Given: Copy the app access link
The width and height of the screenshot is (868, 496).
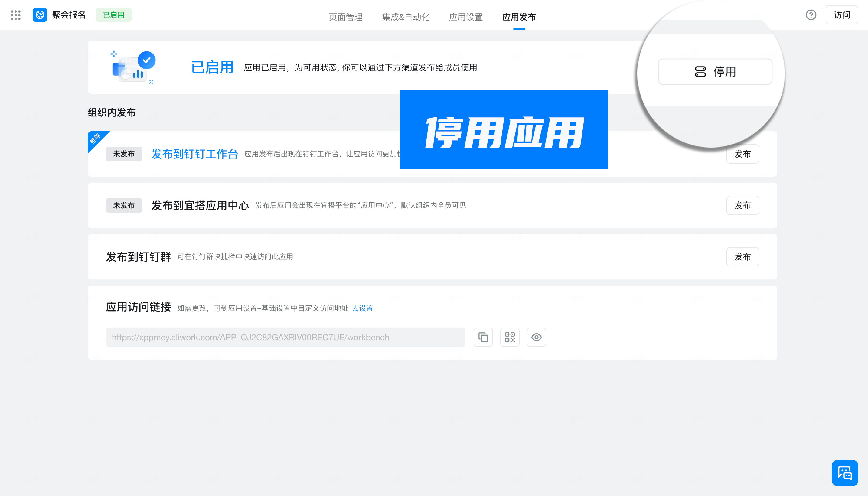Looking at the screenshot, I should pos(483,337).
